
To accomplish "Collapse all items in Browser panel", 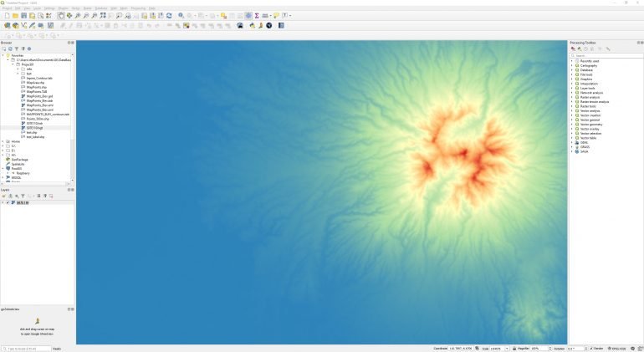I will [x=23, y=48].
